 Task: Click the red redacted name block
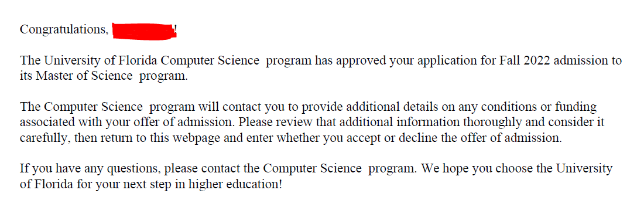click(144, 31)
